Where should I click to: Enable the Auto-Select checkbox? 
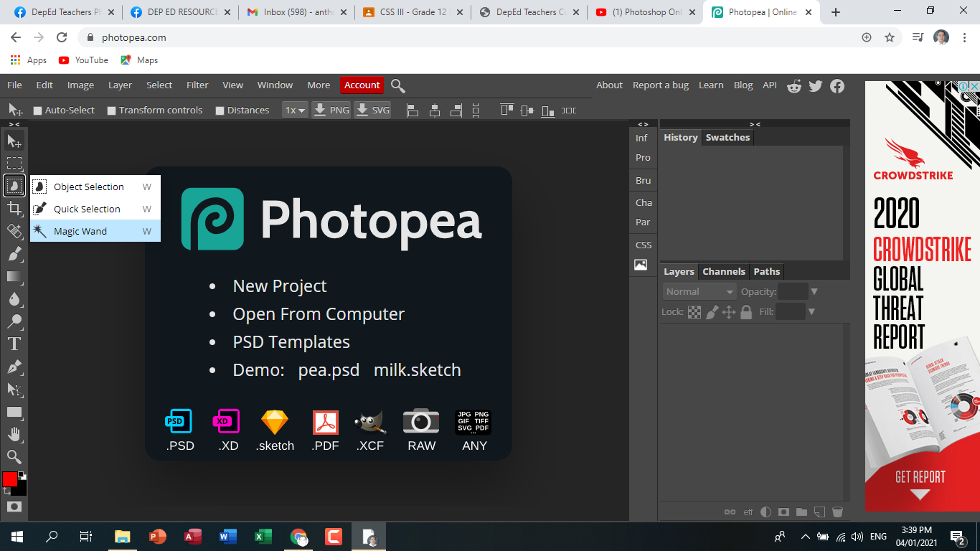coord(38,110)
